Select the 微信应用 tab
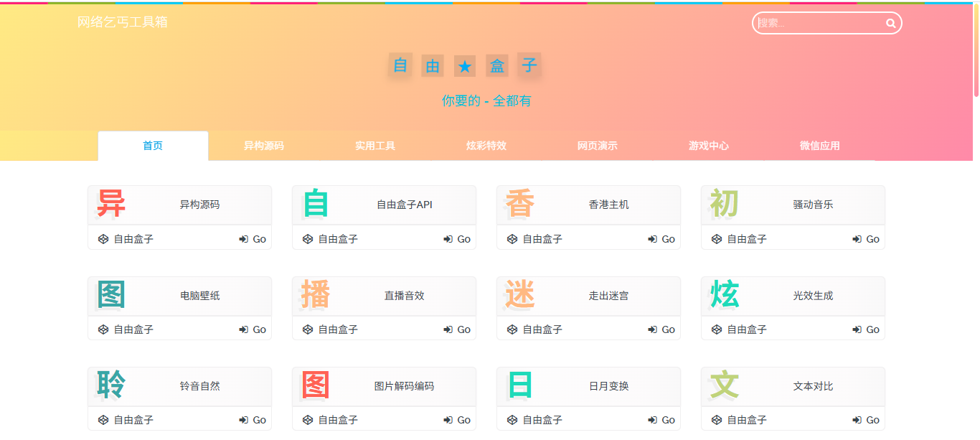 (x=819, y=146)
